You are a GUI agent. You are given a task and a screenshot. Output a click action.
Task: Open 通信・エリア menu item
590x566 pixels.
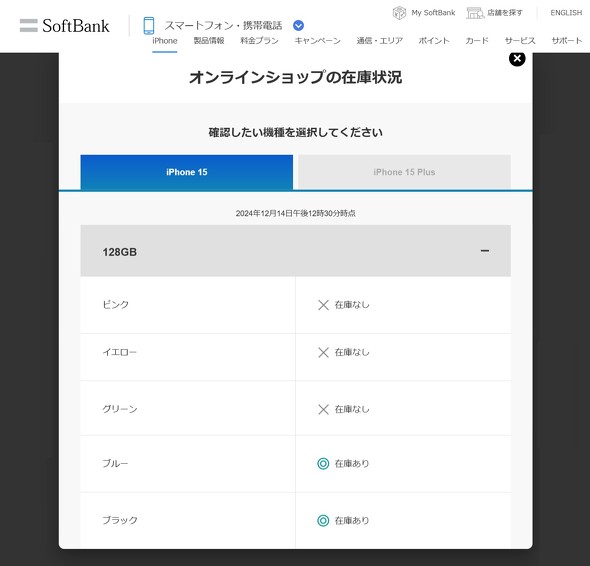pos(380,41)
